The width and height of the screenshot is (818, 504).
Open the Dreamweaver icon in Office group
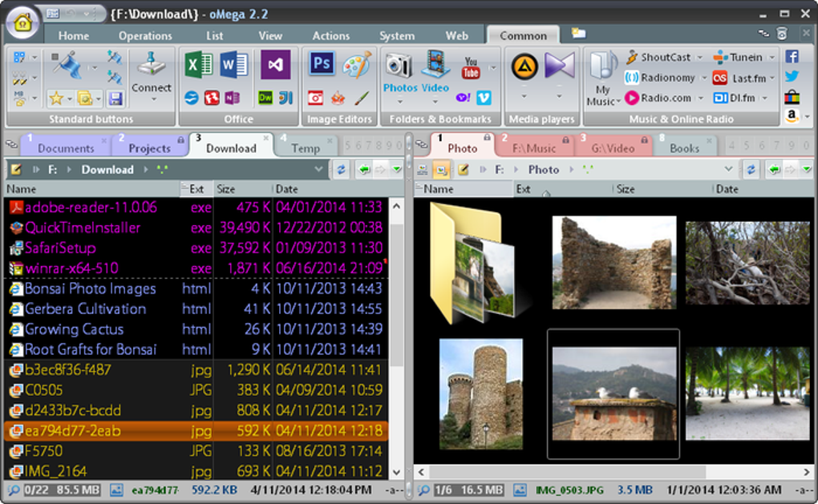point(265,98)
